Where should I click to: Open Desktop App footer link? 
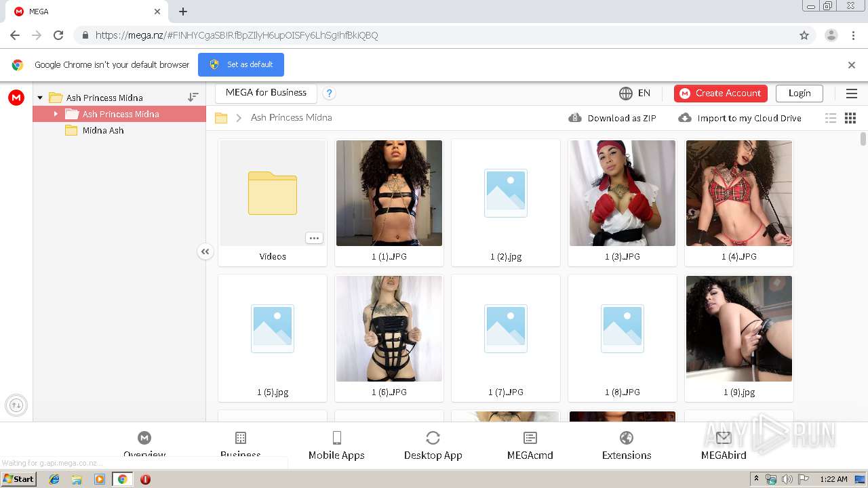[x=433, y=445]
